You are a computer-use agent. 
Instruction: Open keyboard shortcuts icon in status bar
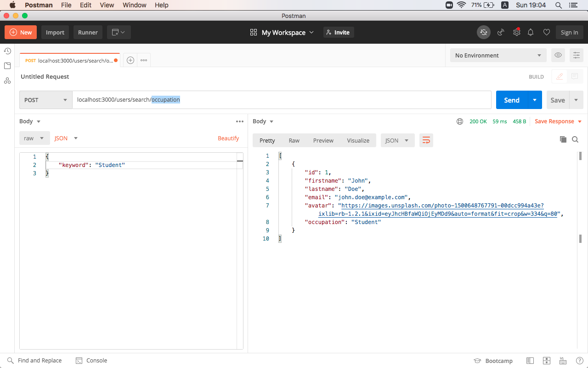click(563, 361)
